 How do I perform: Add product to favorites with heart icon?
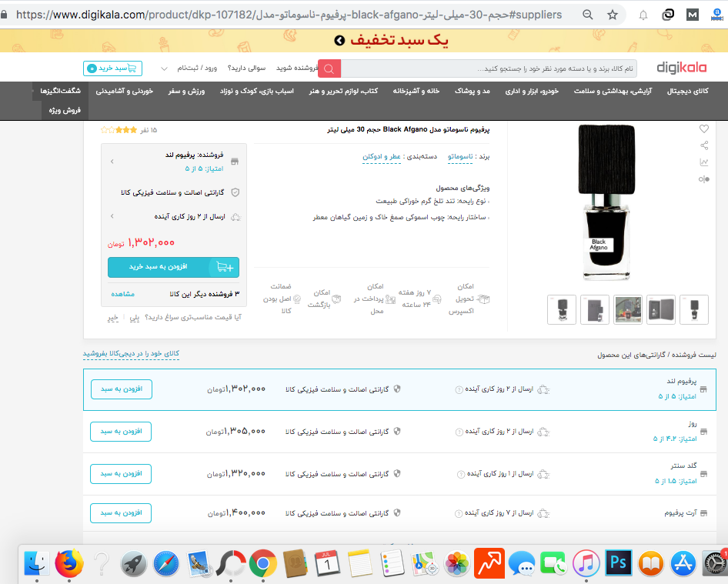[704, 129]
